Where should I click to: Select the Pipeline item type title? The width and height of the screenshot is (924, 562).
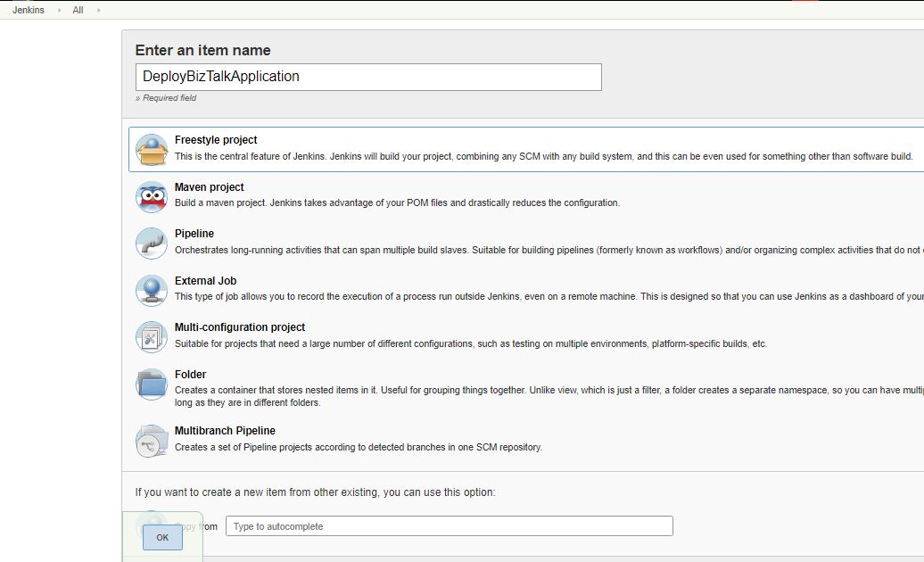click(x=194, y=234)
